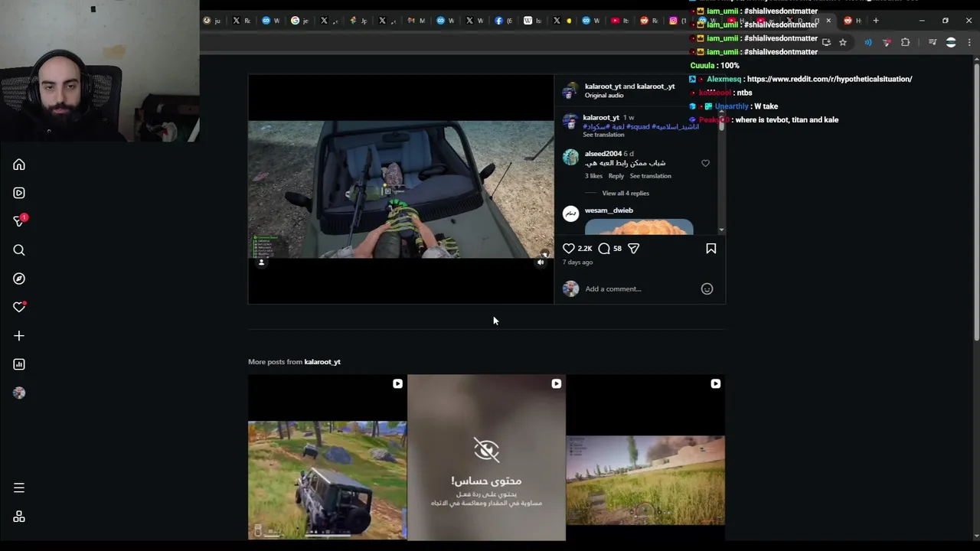Open the browser three-dot menu

pos(969,42)
